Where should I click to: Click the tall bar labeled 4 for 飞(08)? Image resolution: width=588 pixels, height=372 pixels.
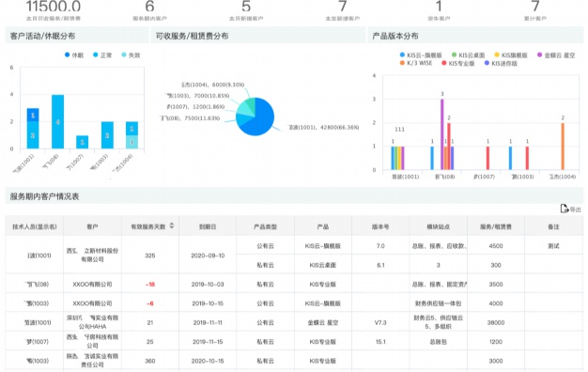click(57, 121)
